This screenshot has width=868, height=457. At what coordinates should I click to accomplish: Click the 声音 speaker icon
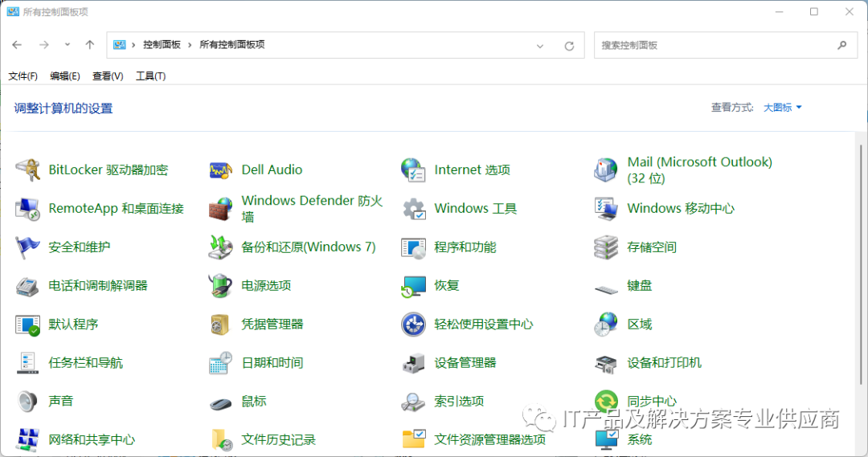click(x=27, y=401)
